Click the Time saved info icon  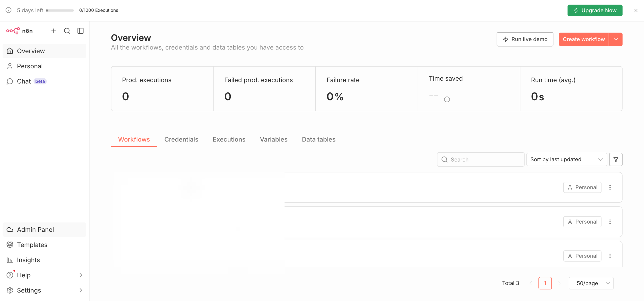point(447,99)
